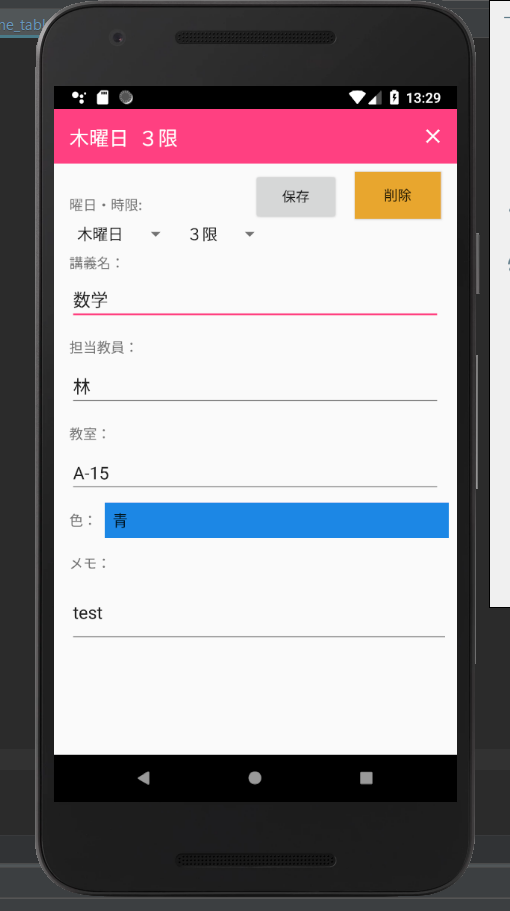This screenshot has width=510, height=911.
Task: Focus the 教室 field containing A-15
Action: (255, 473)
